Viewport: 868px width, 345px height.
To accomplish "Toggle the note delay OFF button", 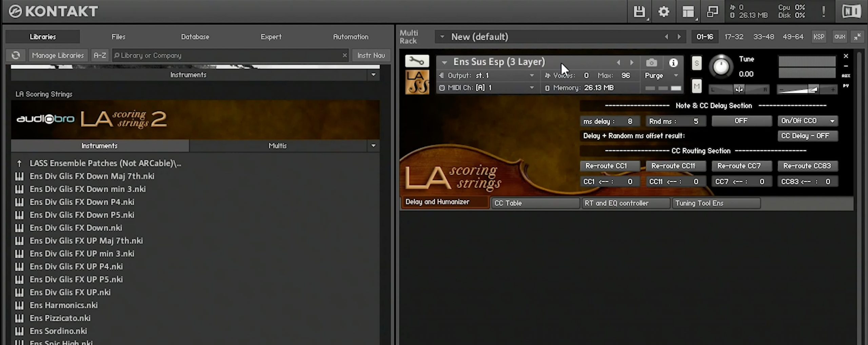I will [x=741, y=121].
